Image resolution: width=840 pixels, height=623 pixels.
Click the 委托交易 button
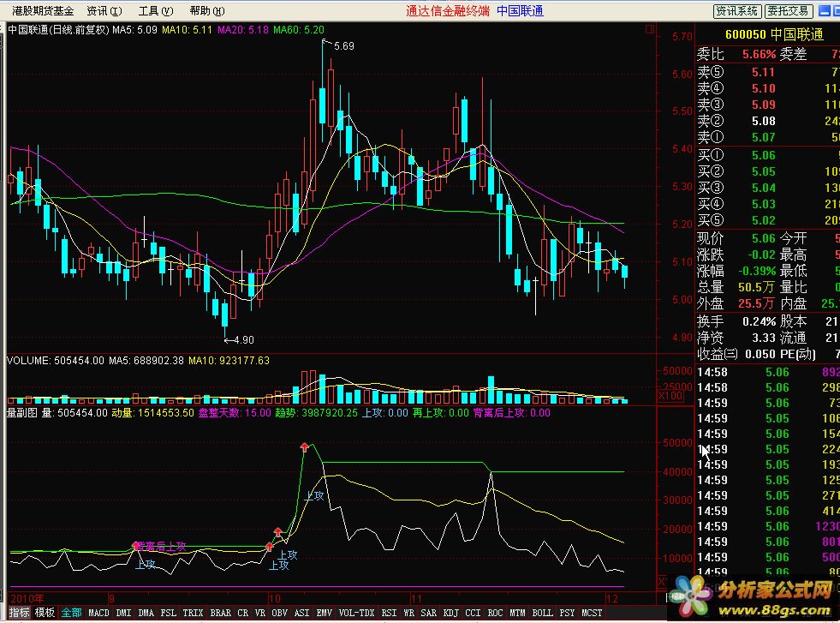click(788, 11)
